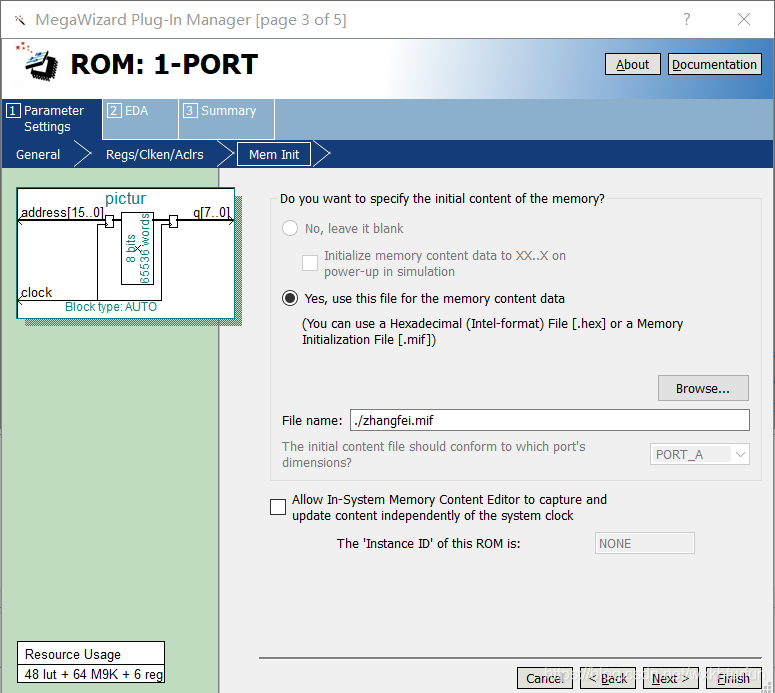
Task: Select 'Yes, use this file' option
Action: coord(290,298)
